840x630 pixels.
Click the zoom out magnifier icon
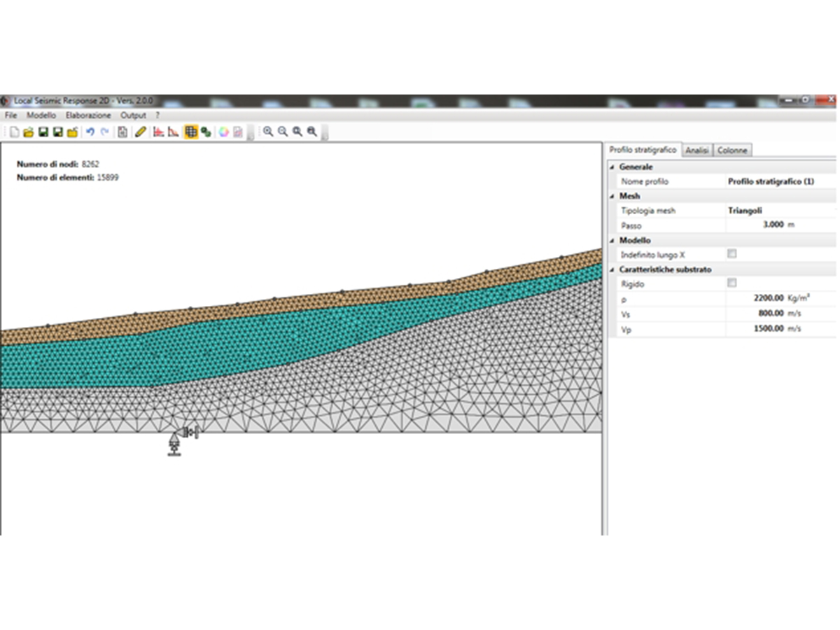tap(283, 132)
